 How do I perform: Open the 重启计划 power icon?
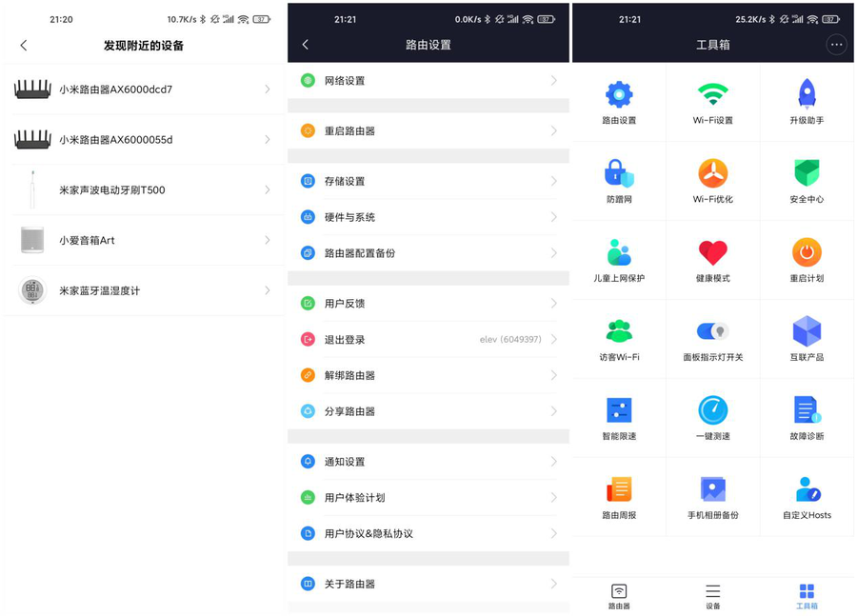click(806, 254)
